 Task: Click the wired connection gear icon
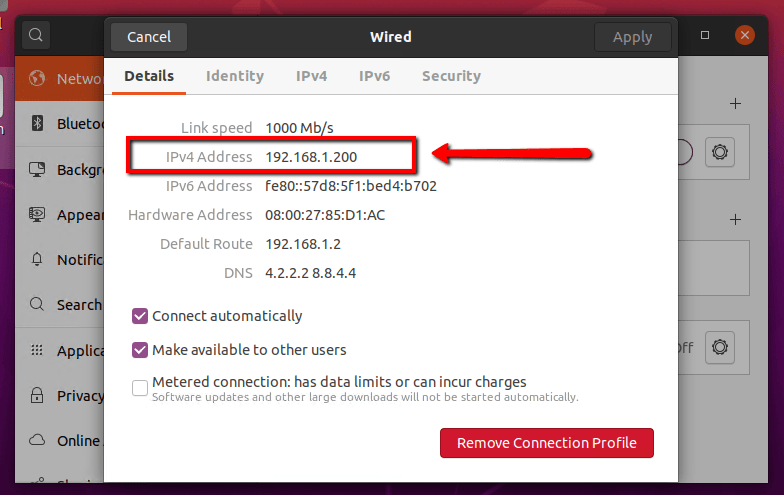(x=720, y=152)
